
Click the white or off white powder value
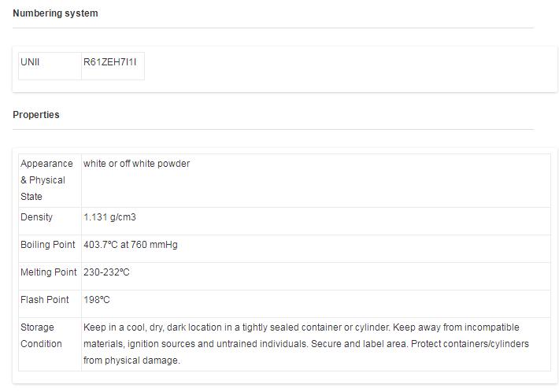click(136, 164)
